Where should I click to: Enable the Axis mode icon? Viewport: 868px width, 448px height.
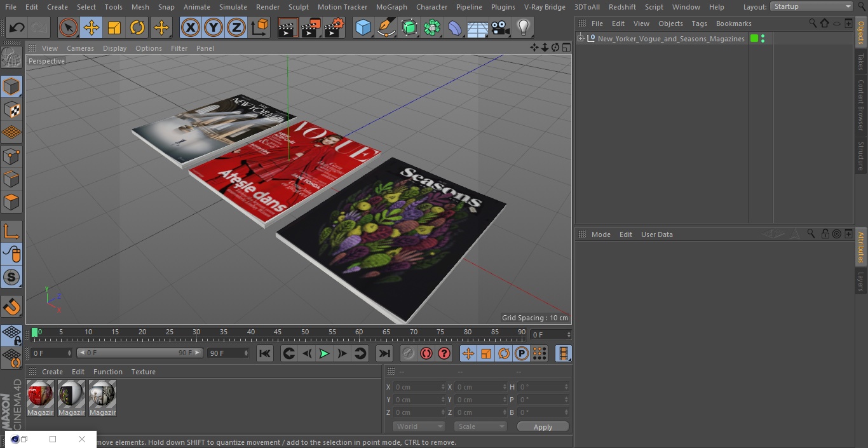tap(11, 231)
